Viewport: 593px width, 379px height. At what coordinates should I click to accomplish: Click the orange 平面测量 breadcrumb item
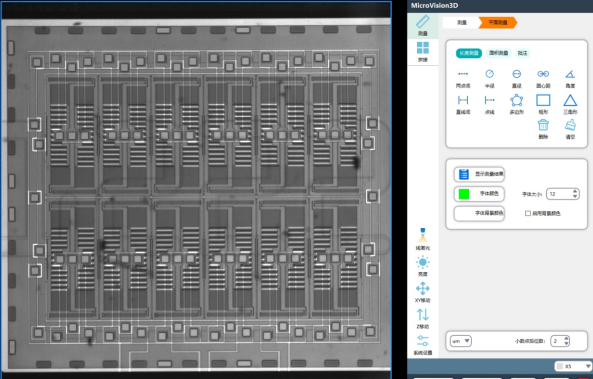click(x=498, y=23)
